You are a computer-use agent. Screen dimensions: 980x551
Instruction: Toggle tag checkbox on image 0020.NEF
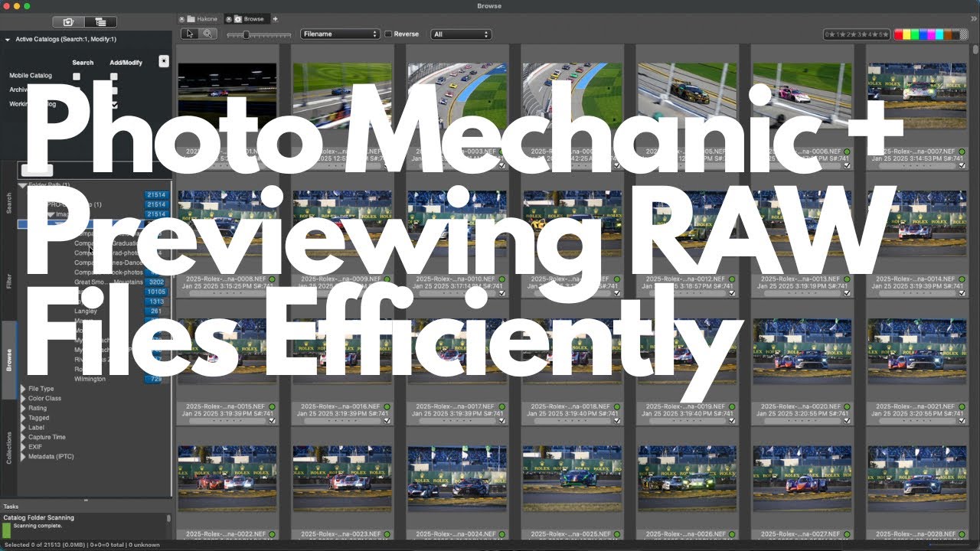pyautogui.click(x=848, y=420)
